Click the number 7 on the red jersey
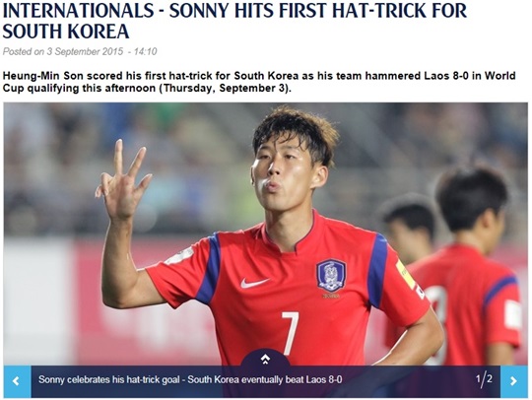The image size is (532, 400). click(x=291, y=333)
